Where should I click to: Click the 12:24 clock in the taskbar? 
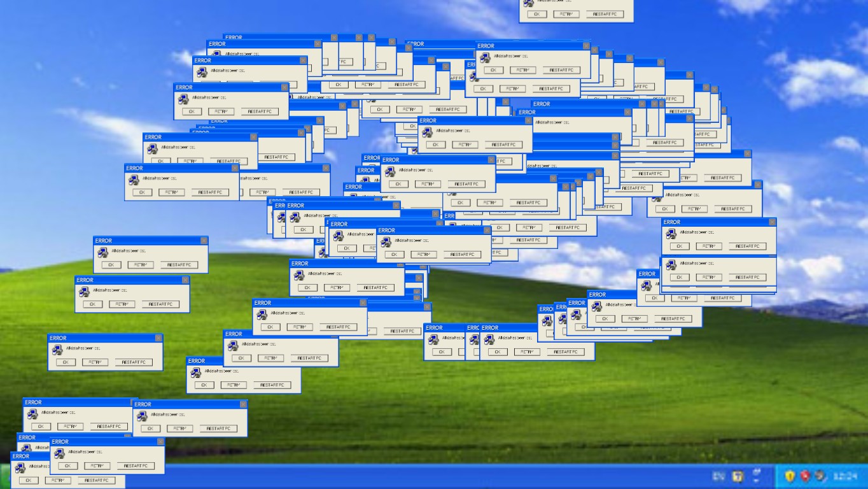[x=845, y=476]
